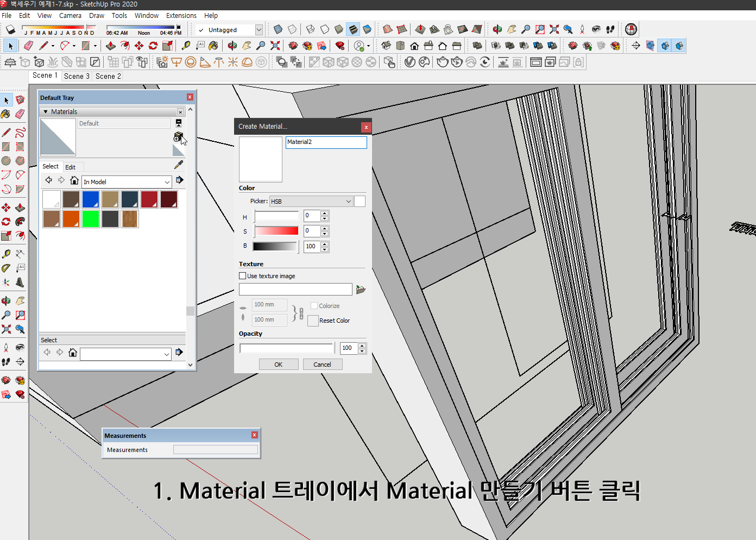Select the Move tool in top toolbar

tap(139, 46)
